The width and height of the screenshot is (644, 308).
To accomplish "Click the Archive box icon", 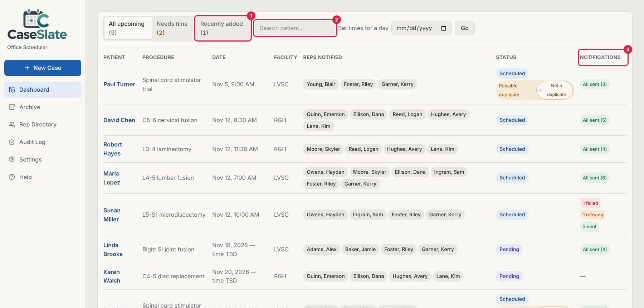I will pos(12,107).
